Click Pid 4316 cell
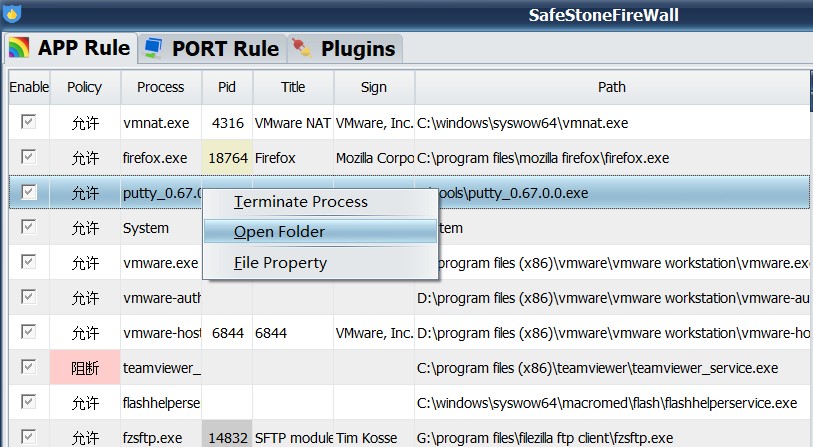This screenshot has width=813, height=447. click(x=227, y=123)
